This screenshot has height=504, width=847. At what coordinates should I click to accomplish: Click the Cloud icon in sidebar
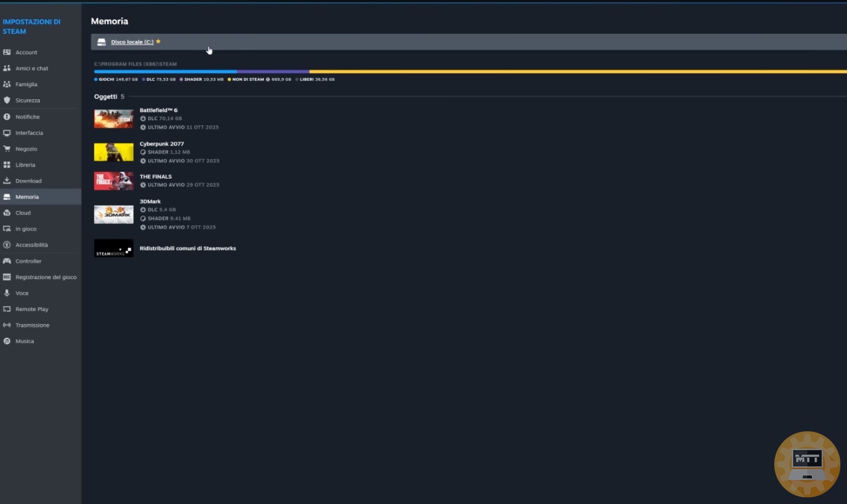coord(7,213)
